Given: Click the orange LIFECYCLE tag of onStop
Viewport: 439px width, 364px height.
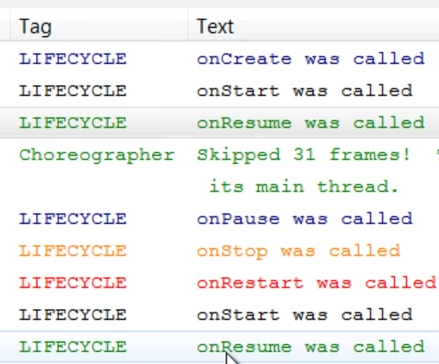Looking at the screenshot, I should (73, 251).
